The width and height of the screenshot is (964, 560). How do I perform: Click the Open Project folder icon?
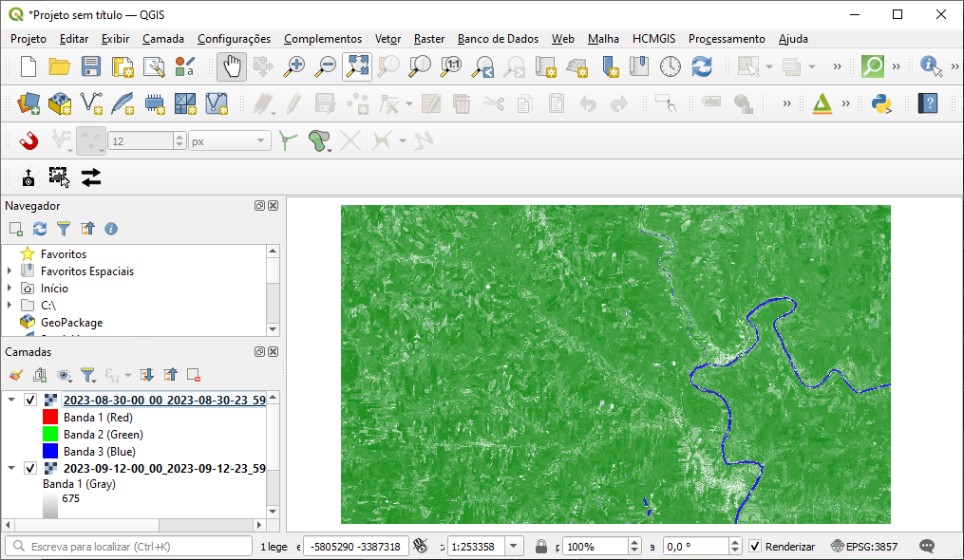tap(60, 66)
